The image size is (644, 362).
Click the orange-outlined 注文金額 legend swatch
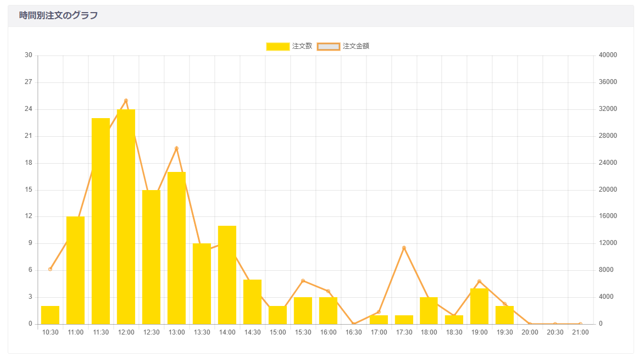coord(328,46)
